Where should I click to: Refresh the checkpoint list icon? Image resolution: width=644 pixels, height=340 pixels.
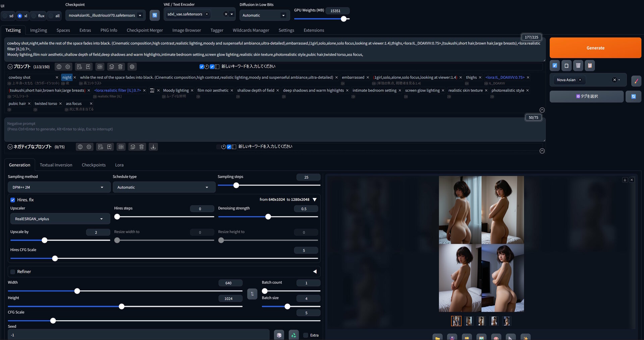pos(155,15)
